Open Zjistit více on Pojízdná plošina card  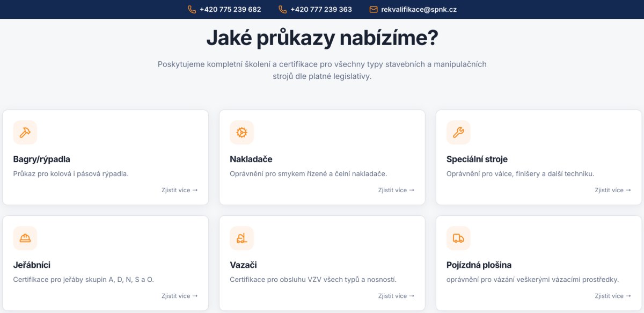(613, 296)
